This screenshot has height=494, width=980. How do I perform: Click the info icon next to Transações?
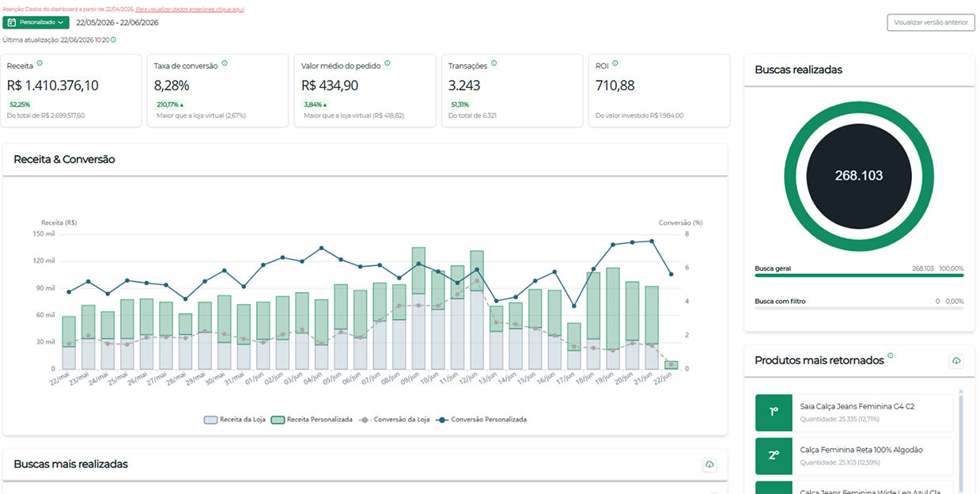click(494, 63)
